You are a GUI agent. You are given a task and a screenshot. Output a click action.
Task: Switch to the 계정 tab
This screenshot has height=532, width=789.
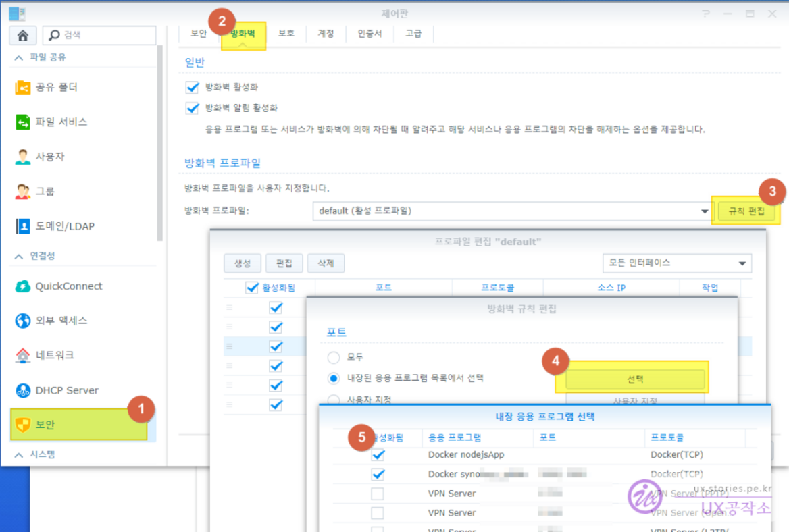click(x=326, y=33)
